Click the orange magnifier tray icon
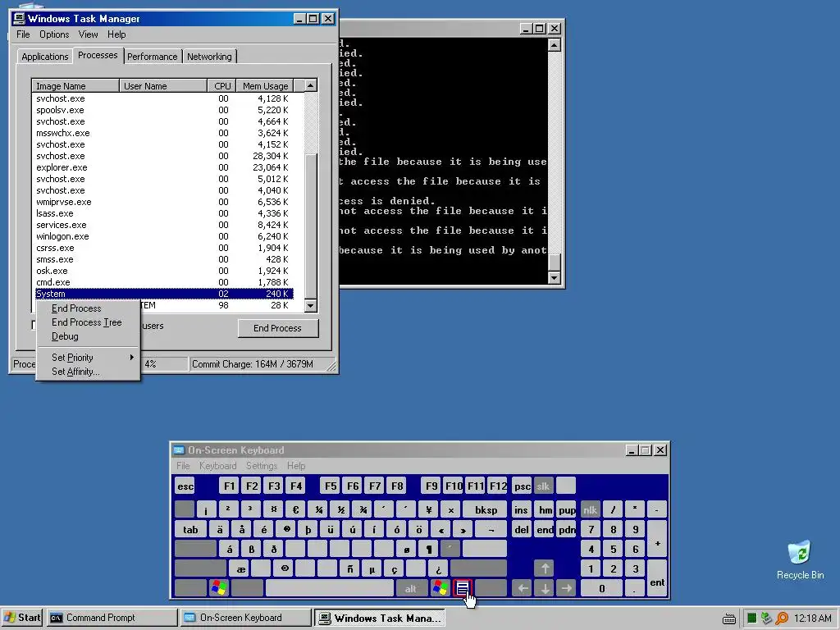Image resolution: width=840 pixels, height=630 pixels. point(782,619)
